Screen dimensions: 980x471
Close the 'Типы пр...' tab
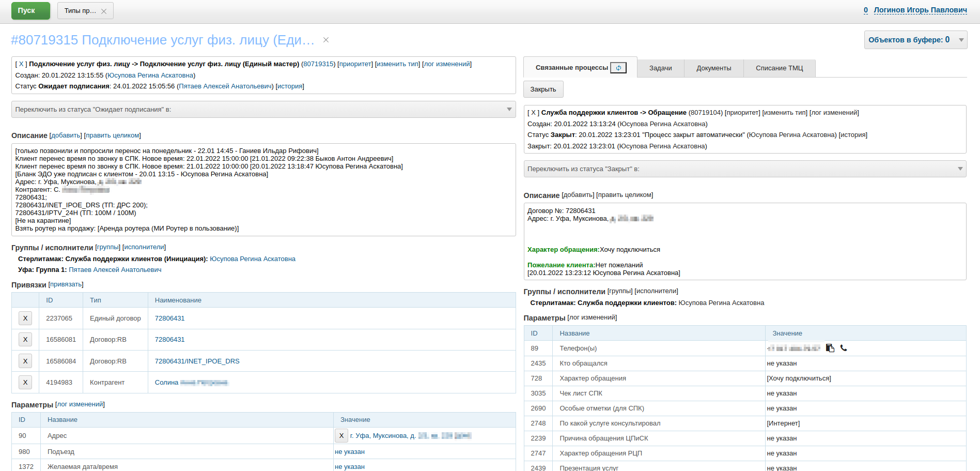click(x=104, y=11)
